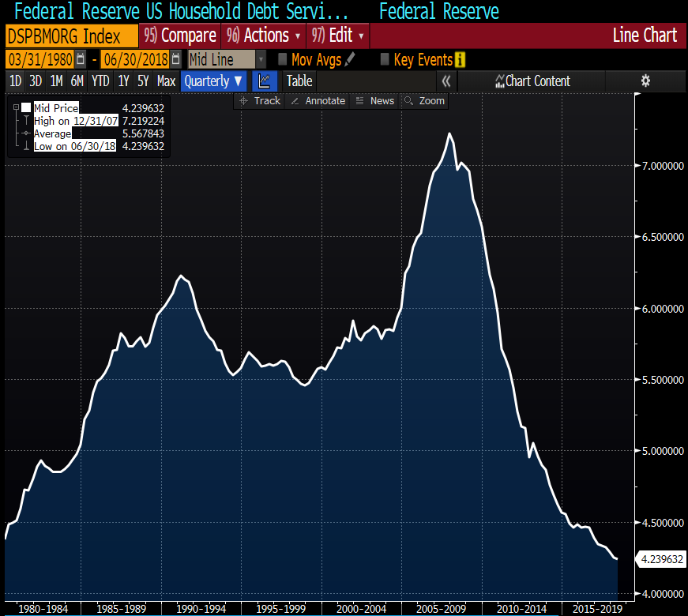Select the 5Y time range
688x616 pixels.
[142, 81]
